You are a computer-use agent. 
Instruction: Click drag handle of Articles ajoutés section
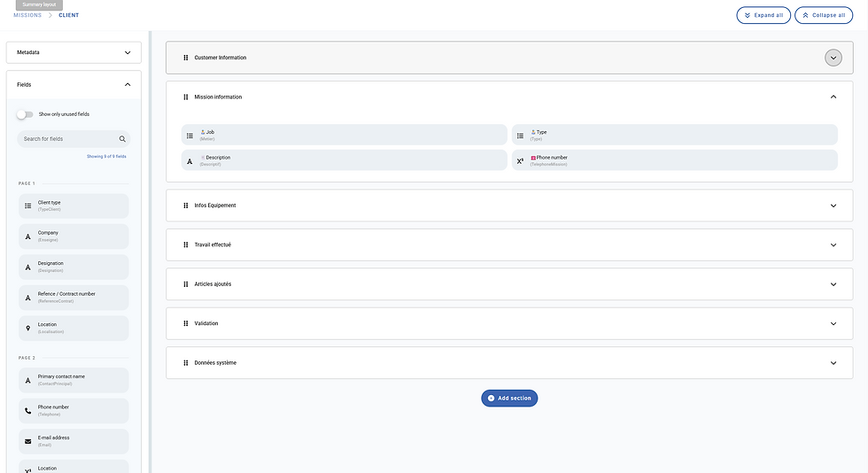coord(185,284)
